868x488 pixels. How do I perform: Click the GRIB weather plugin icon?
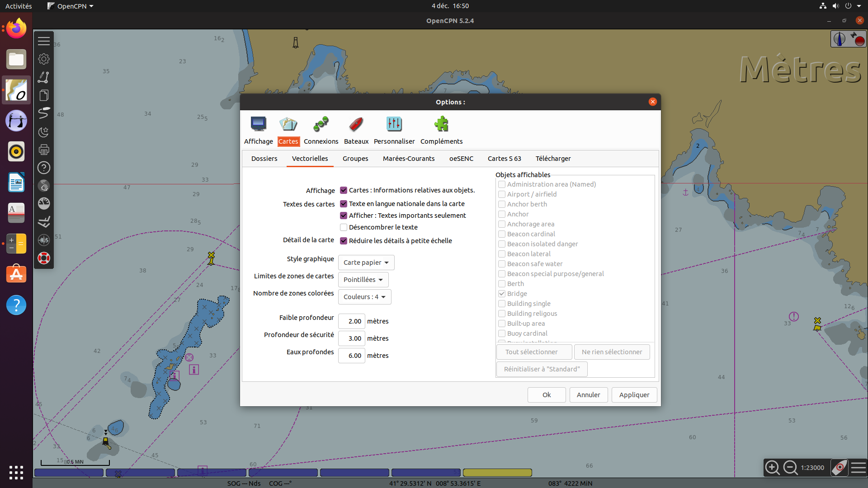(44, 222)
